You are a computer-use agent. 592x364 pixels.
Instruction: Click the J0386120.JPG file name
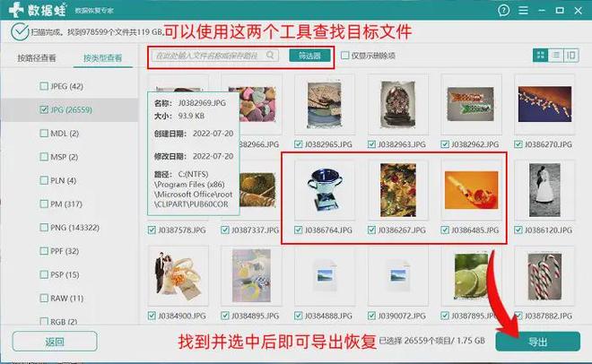548,230
